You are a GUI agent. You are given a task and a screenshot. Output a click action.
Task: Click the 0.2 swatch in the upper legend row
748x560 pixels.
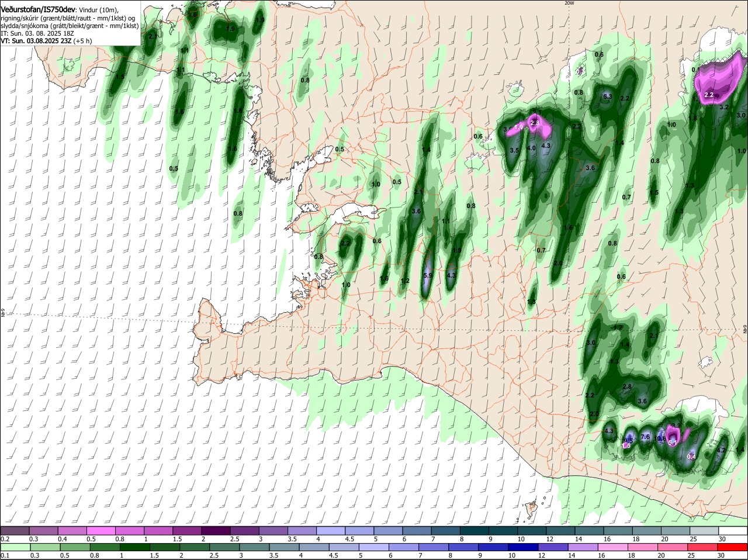pyautogui.click(x=15, y=531)
